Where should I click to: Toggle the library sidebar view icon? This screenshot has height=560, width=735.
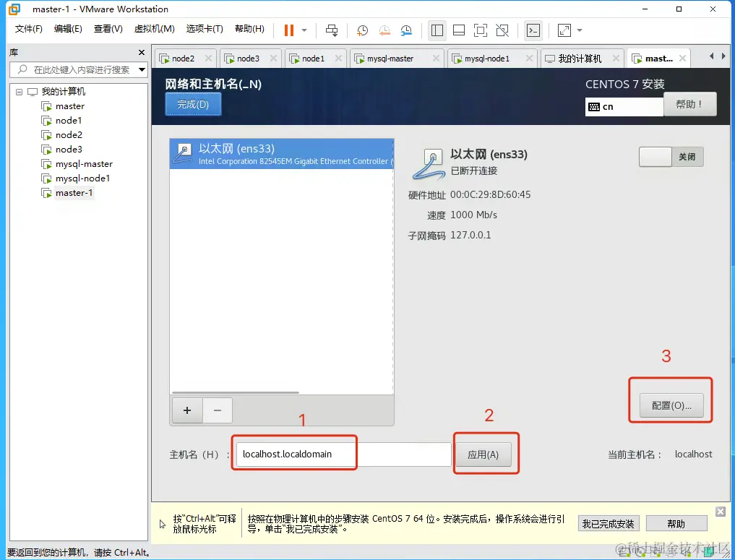click(437, 30)
